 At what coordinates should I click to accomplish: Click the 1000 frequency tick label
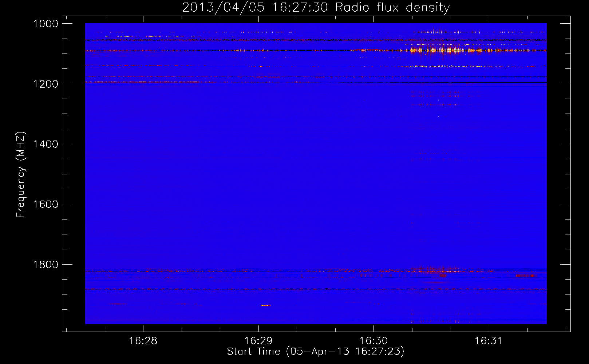click(x=46, y=24)
